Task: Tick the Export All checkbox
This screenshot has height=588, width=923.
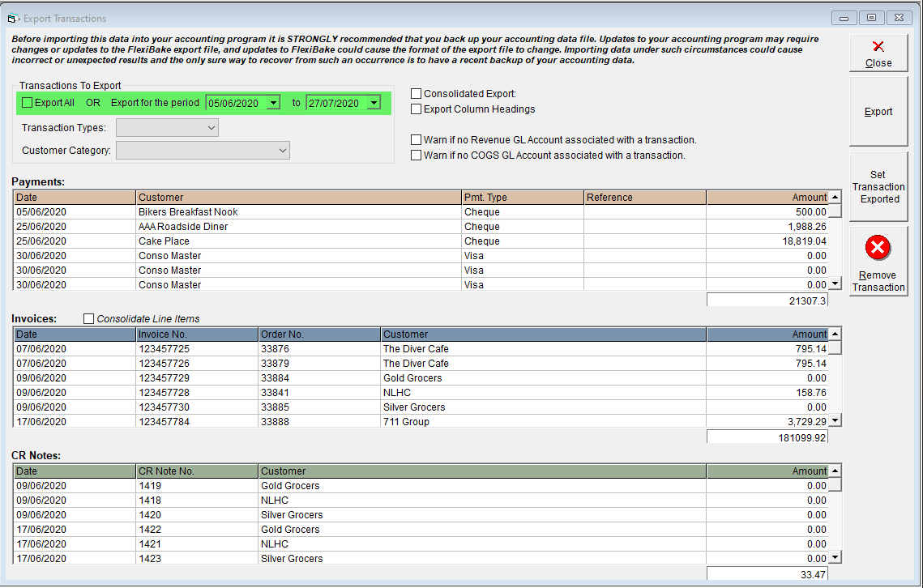Action: coord(27,103)
